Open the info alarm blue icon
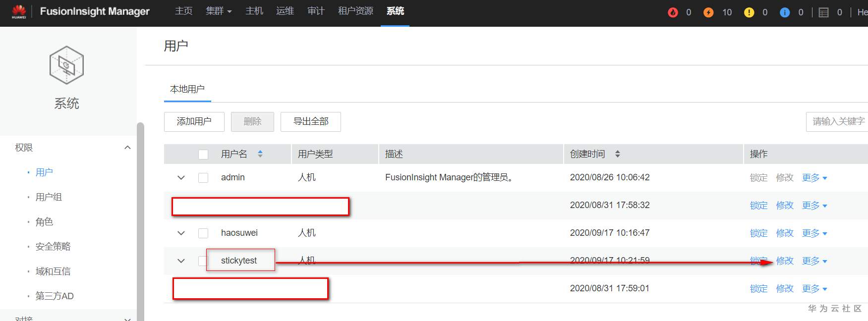Viewport: 868px width, 321px height. pyautogui.click(x=785, y=12)
